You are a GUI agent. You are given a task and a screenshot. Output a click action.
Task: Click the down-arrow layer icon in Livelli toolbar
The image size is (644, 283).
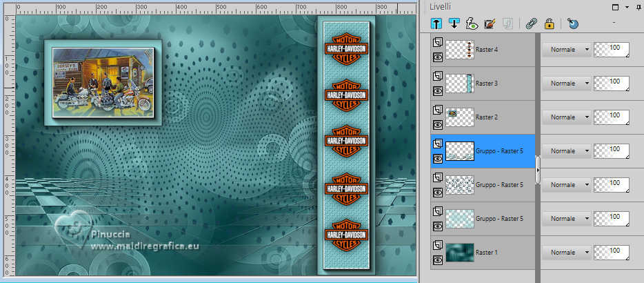[x=454, y=24]
